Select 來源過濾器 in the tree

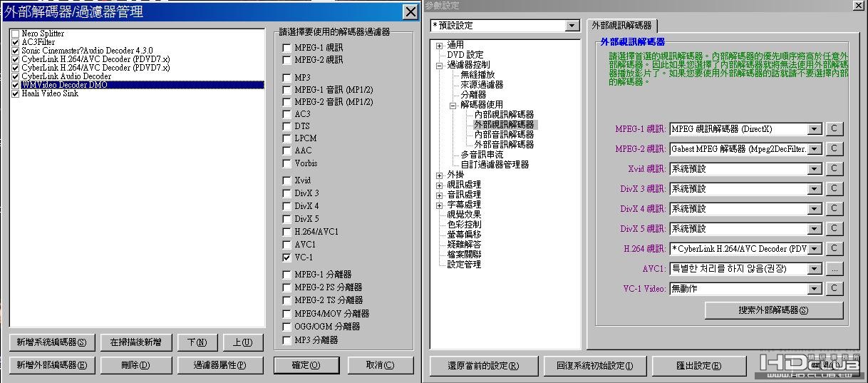click(482, 85)
